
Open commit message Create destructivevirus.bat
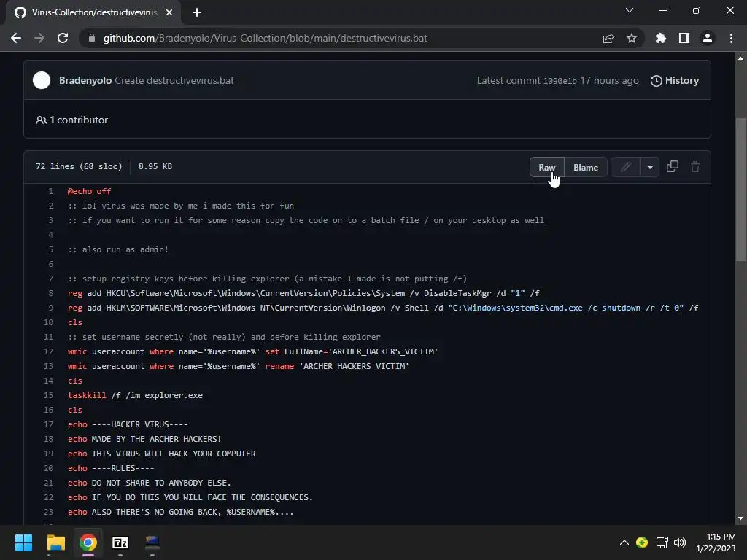174,80
